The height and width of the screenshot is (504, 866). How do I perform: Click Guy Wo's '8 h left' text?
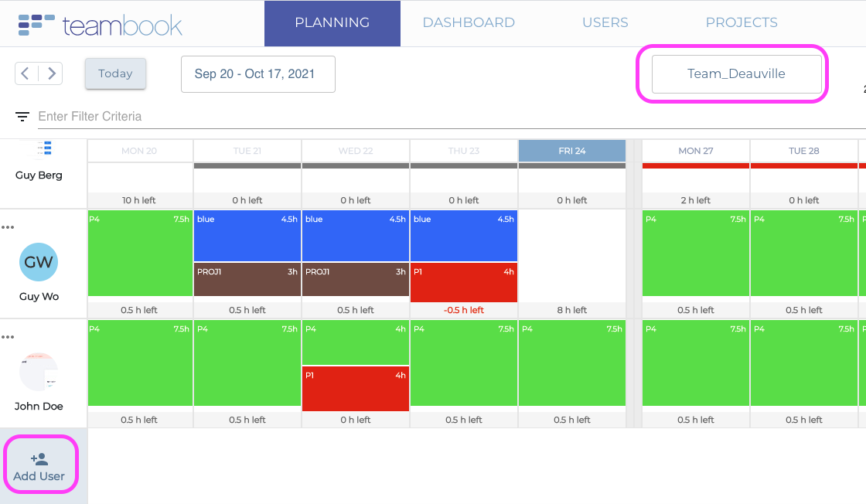571,310
